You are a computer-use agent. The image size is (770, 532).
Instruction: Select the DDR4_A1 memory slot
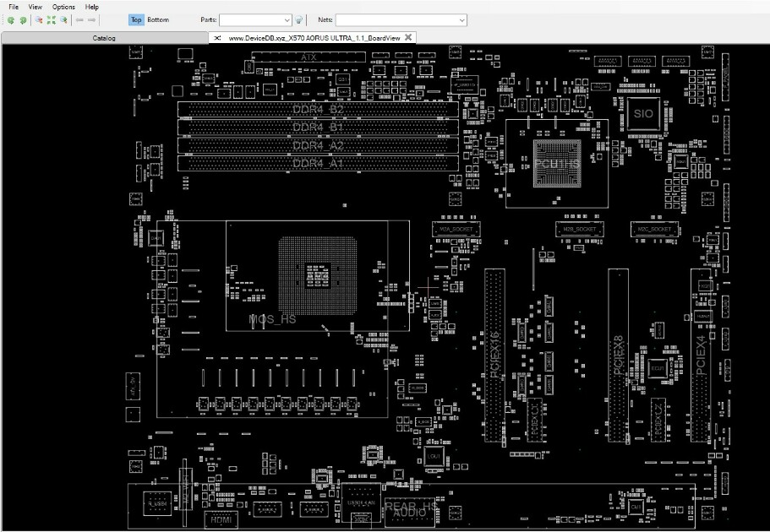pyautogui.click(x=318, y=164)
